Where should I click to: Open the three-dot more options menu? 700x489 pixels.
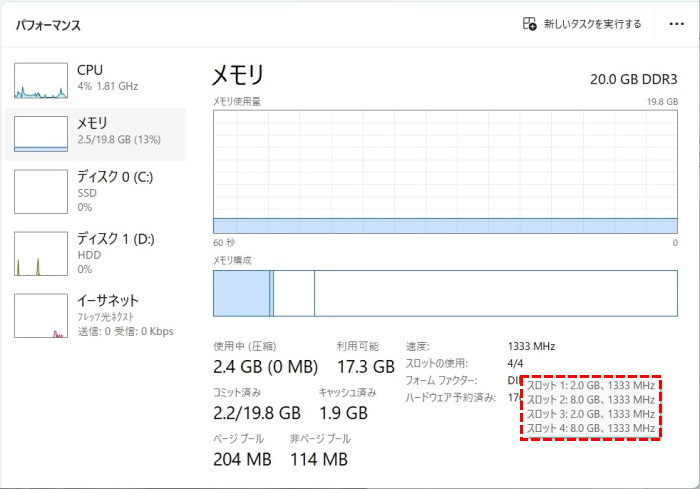click(677, 24)
